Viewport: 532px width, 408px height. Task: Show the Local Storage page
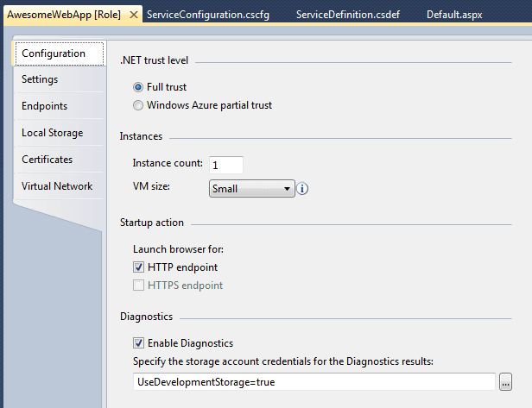(52, 133)
